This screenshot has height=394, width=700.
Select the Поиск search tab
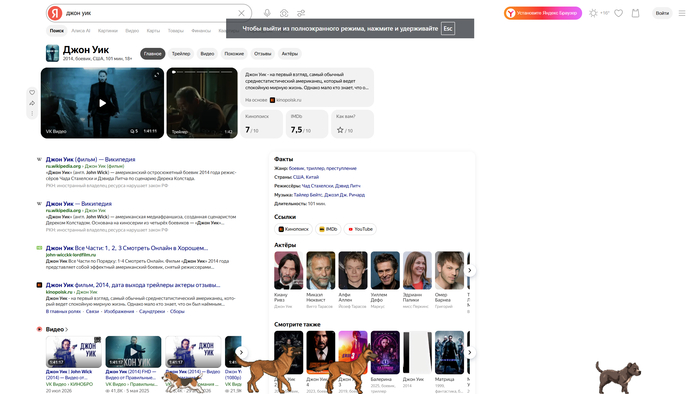point(57,31)
